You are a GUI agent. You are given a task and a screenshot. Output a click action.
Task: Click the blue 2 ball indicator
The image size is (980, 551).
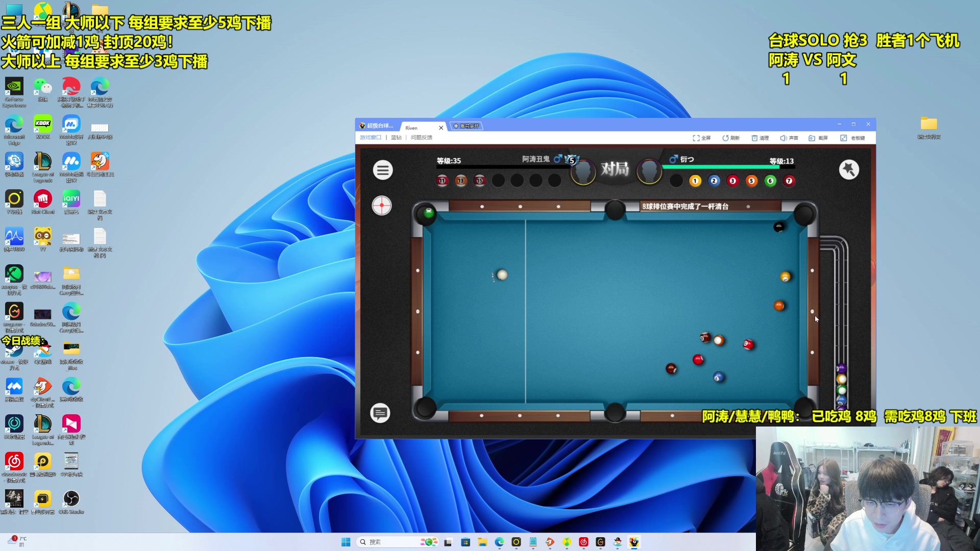coord(714,181)
